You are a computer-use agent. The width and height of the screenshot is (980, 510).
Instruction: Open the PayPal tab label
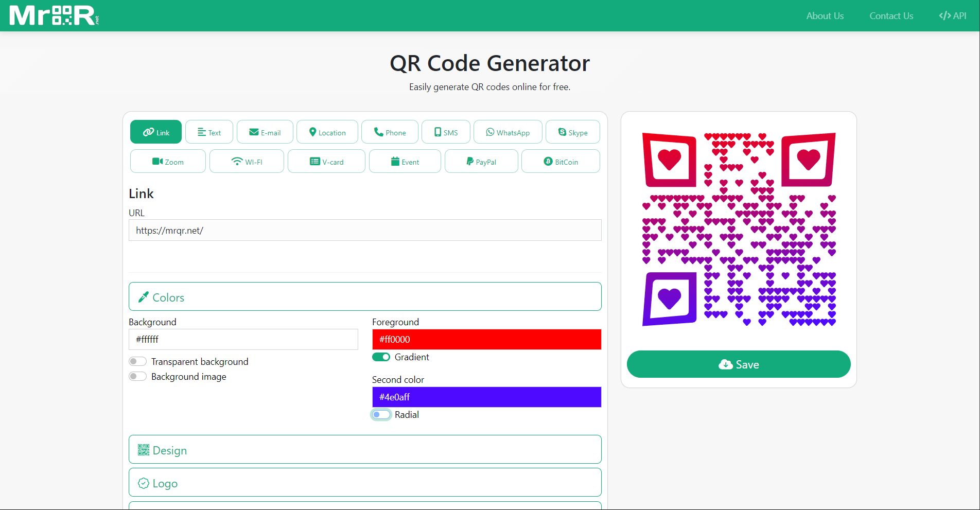486,162
